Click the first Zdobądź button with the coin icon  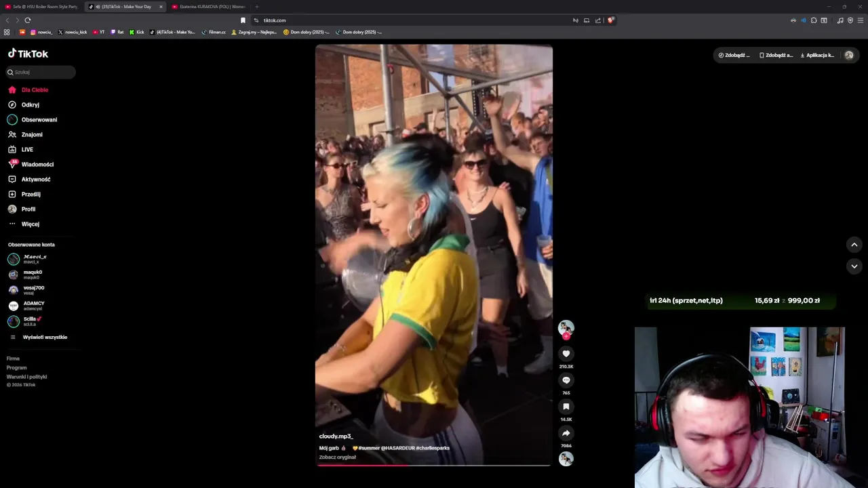click(734, 55)
